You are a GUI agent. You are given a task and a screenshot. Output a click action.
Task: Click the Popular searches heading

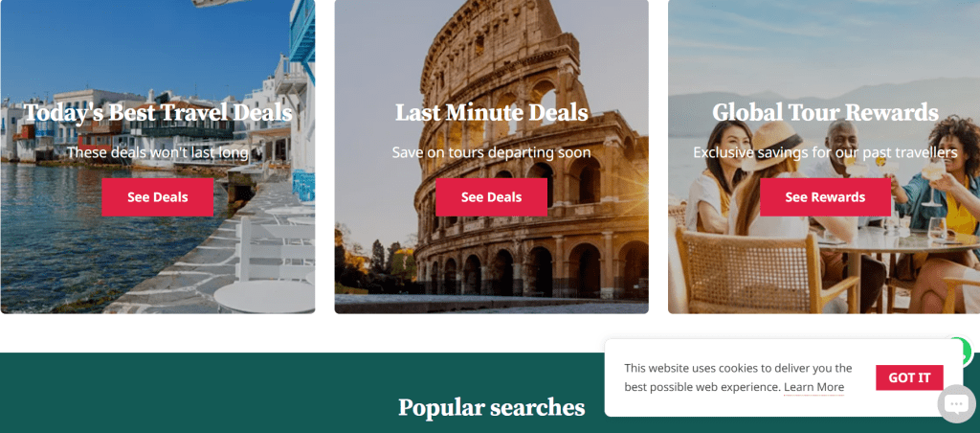[491, 408]
